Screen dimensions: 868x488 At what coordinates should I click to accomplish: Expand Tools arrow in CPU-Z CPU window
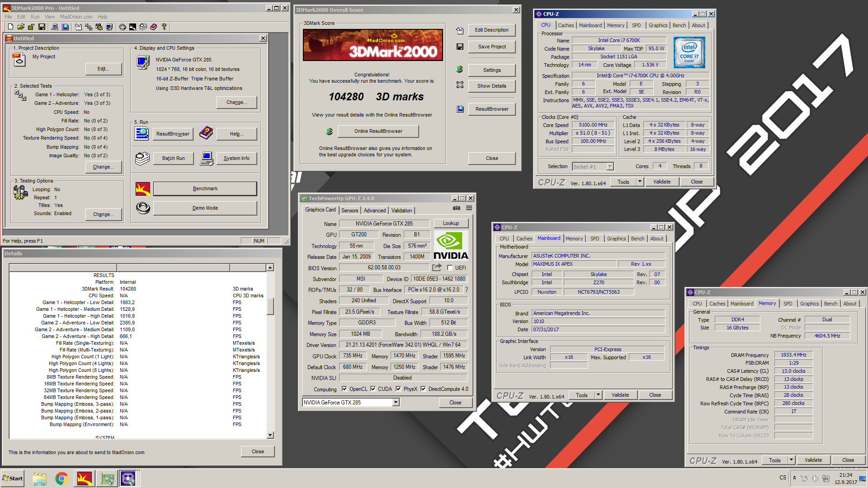[639, 182]
